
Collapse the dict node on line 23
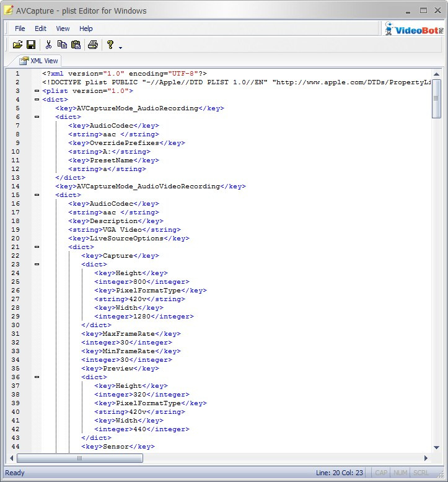coord(37,264)
